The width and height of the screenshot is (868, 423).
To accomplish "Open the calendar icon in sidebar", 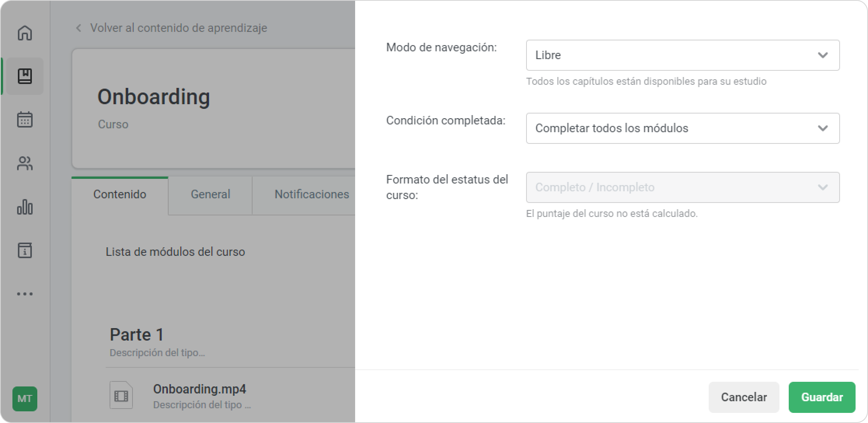I will [x=25, y=120].
